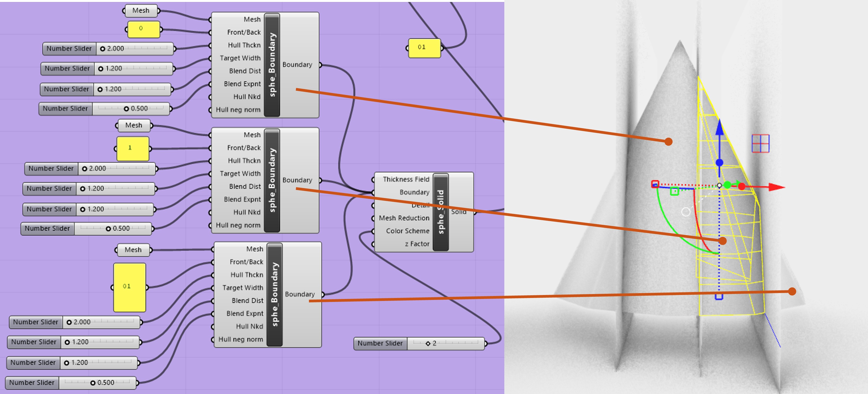Image resolution: width=868 pixels, height=394 pixels.
Task: Click the blue square scale handle
Action: coord(719,296)
